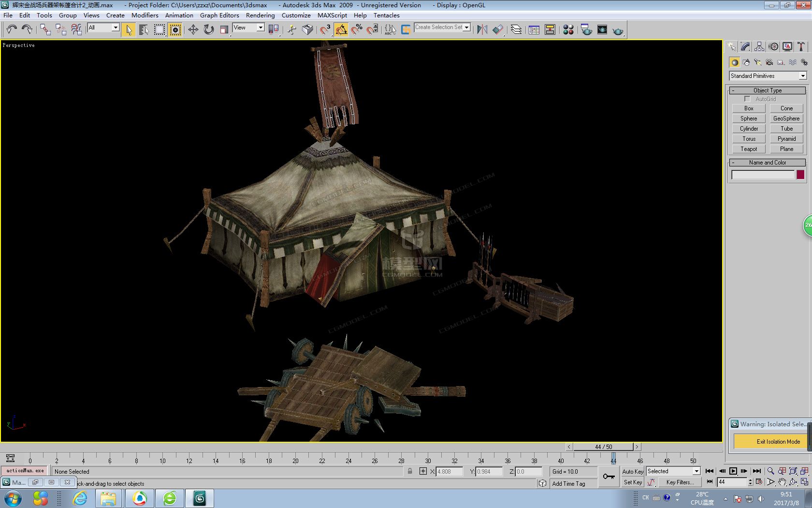Toggle Spinner Snap
The width and height of the screenshot is (812, 508).
tap(372, 30)
